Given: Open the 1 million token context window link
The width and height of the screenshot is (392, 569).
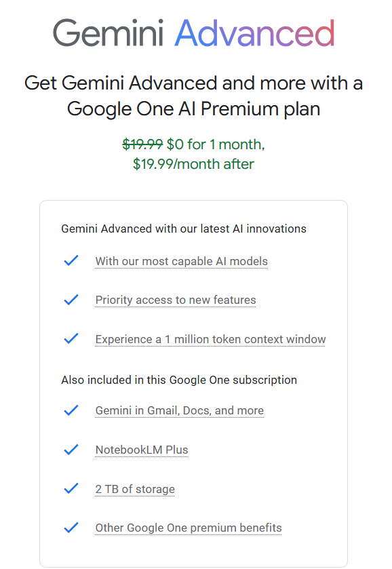Looking at the screenshot, I should 210,338.
